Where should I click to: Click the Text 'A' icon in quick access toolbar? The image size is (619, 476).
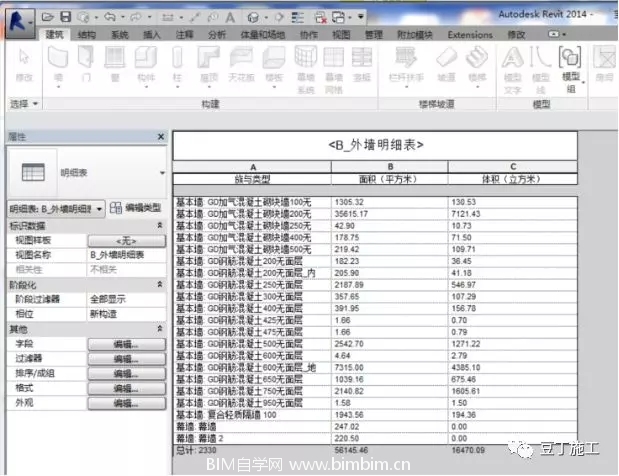[230, 17]
